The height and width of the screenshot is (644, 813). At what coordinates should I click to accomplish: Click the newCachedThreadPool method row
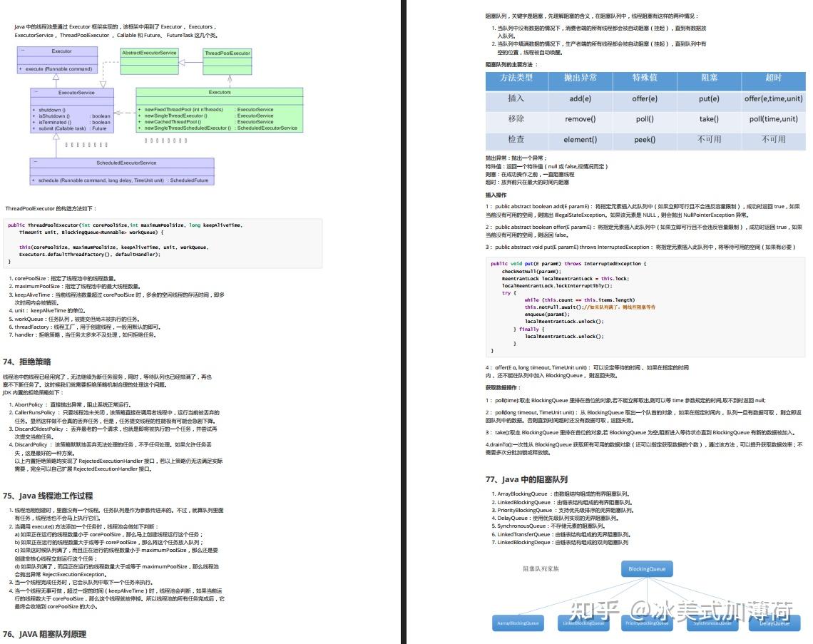tap(205, 122)
